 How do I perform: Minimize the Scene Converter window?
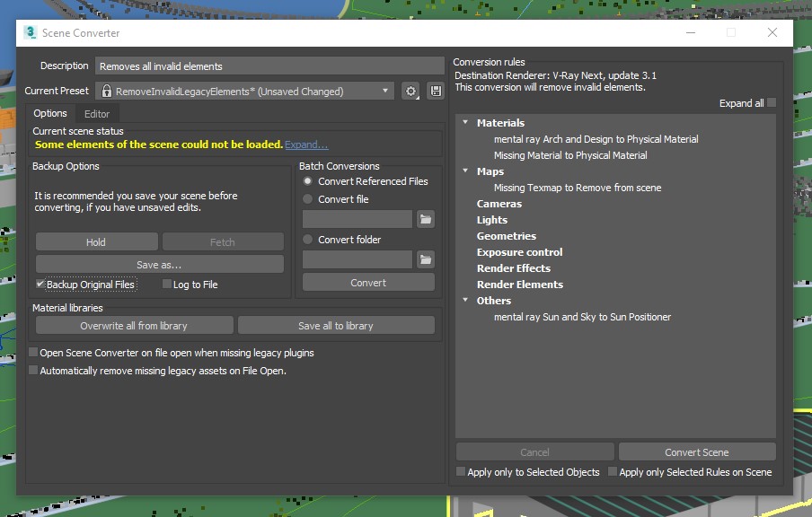tap(691, 32)
